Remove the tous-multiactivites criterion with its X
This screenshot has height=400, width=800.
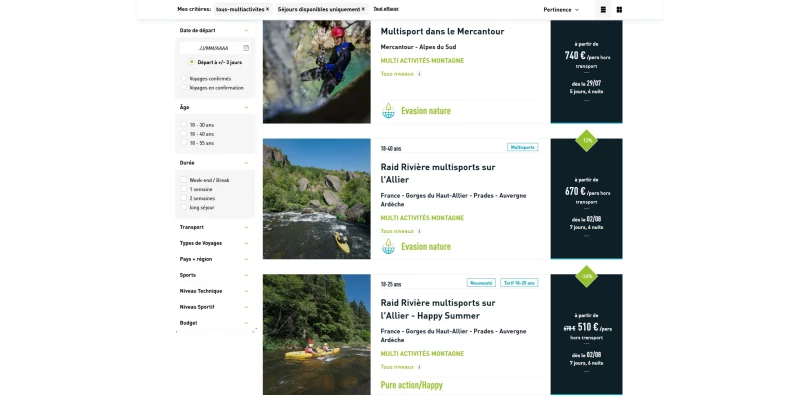coord(267,9)
